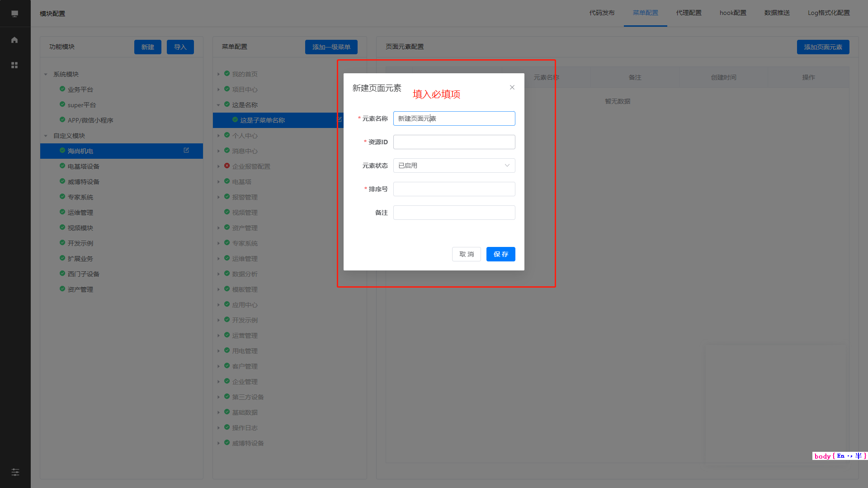Collapse the 自定义模块 tree group

[46, 136]
